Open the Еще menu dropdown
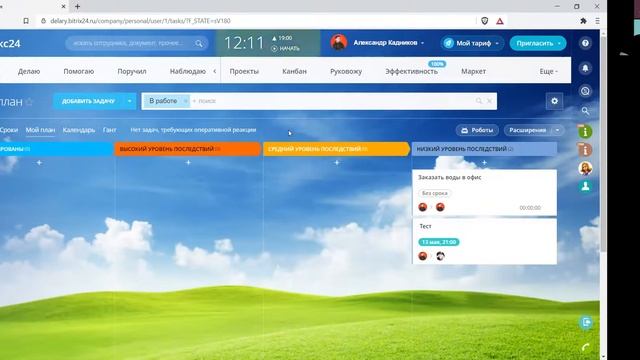 point(549,71)
